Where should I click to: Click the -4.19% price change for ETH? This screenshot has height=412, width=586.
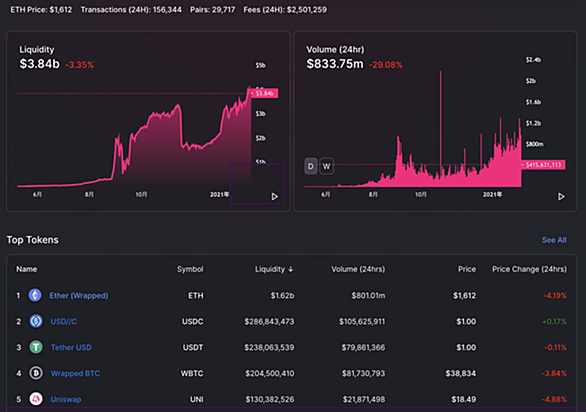555,296
